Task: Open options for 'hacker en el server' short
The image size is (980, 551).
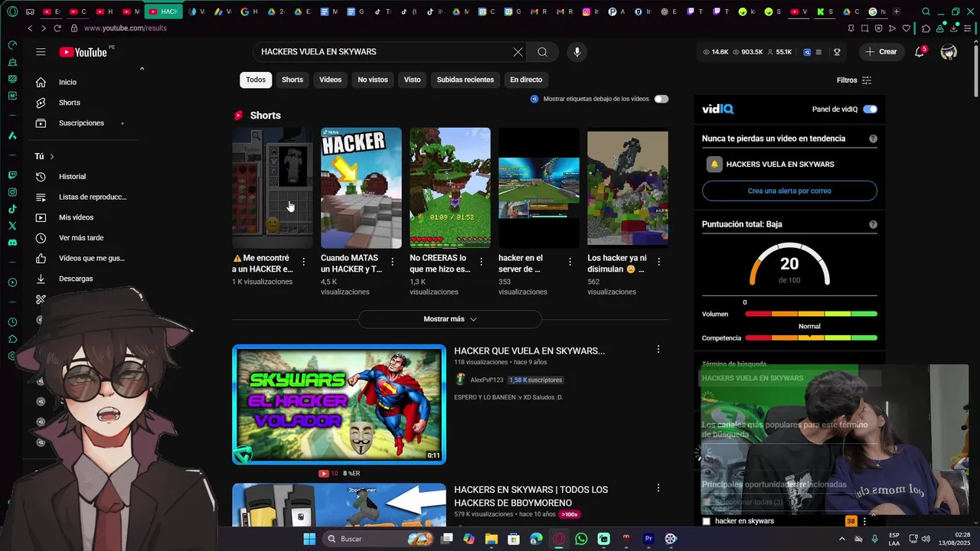Action: click(x=570, y=262)
